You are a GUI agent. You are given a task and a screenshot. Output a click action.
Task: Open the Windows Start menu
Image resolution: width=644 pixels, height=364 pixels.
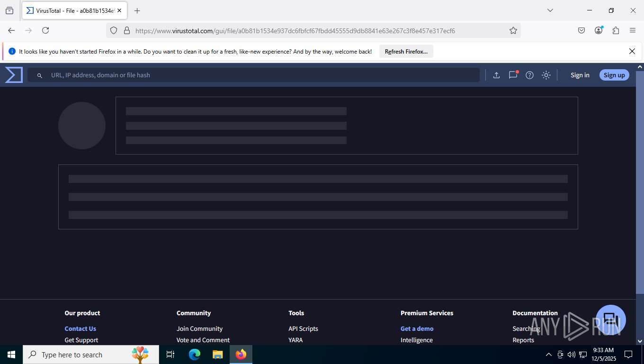click(x=11, y=355)
